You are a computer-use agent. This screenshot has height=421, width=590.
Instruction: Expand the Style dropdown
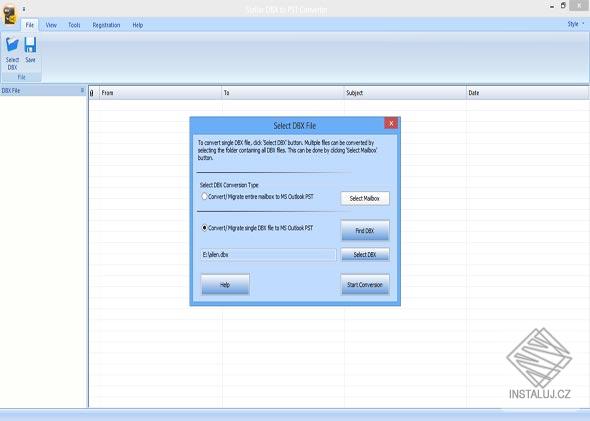pos(576,24)
